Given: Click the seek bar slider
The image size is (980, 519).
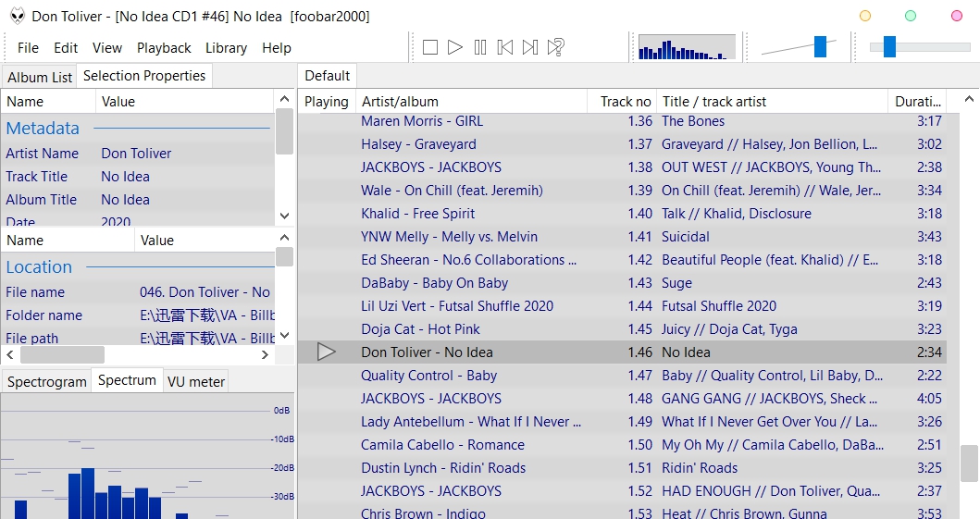Looking at the screenshot, I should pyautogui.click(x=920, y=47).
